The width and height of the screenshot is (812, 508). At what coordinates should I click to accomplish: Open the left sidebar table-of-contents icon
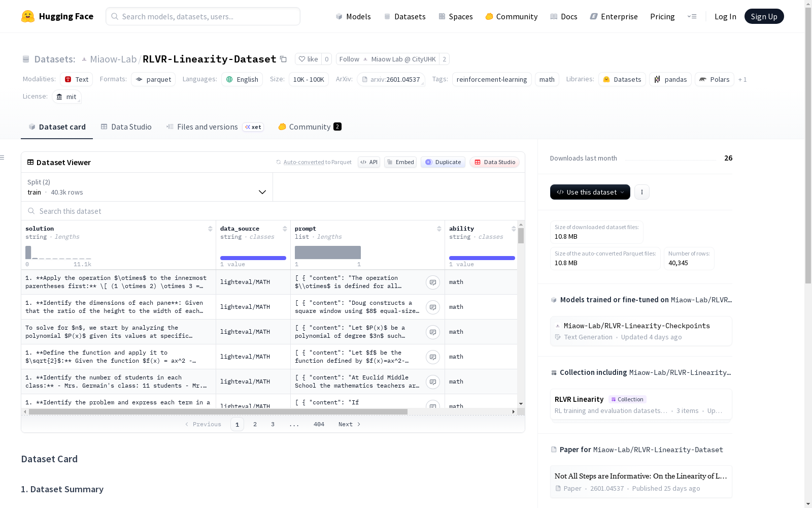(2, 157)
